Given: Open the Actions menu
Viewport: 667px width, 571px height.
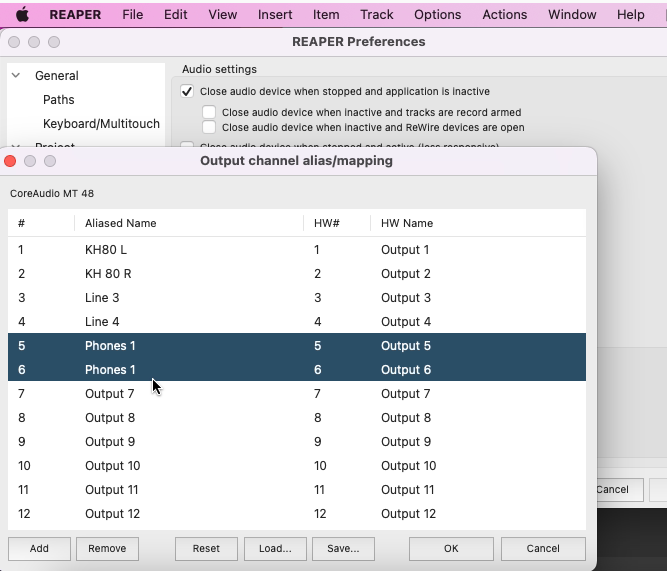Looking at the screenshot, I should pos(505,14).
